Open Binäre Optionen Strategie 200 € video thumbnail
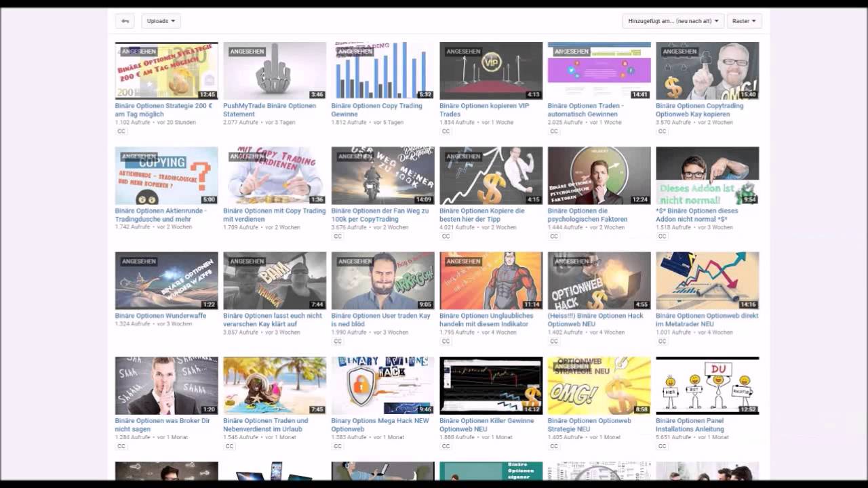This screenshot has width=868, height=488. 166,70
